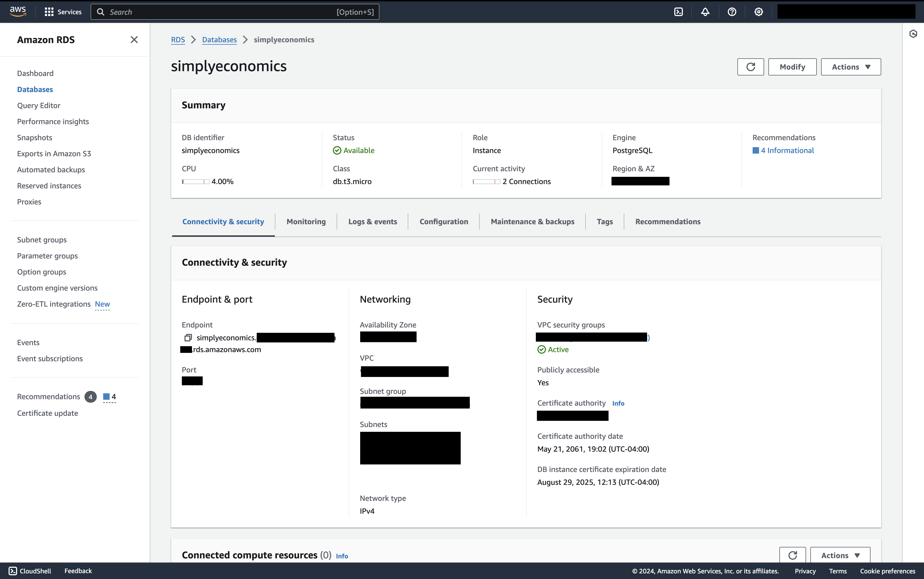Open the Configuration tab

pos(444,221)
